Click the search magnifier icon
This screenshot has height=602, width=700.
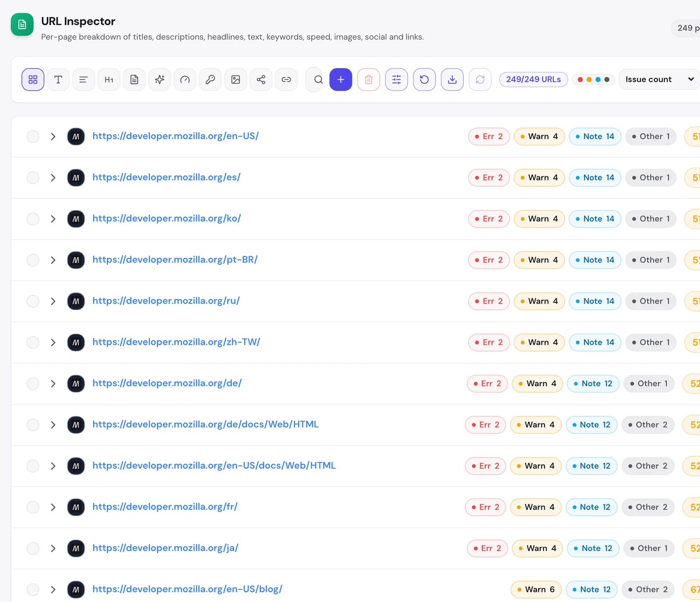318,79
